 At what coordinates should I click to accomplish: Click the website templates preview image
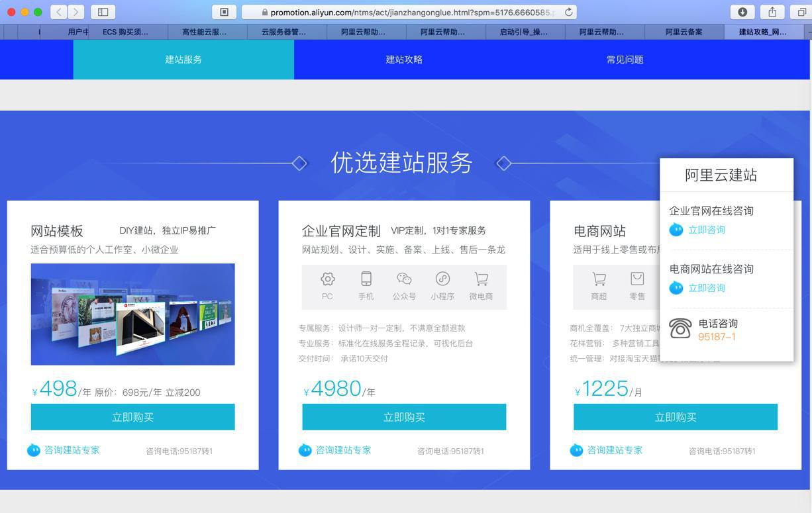132,314
